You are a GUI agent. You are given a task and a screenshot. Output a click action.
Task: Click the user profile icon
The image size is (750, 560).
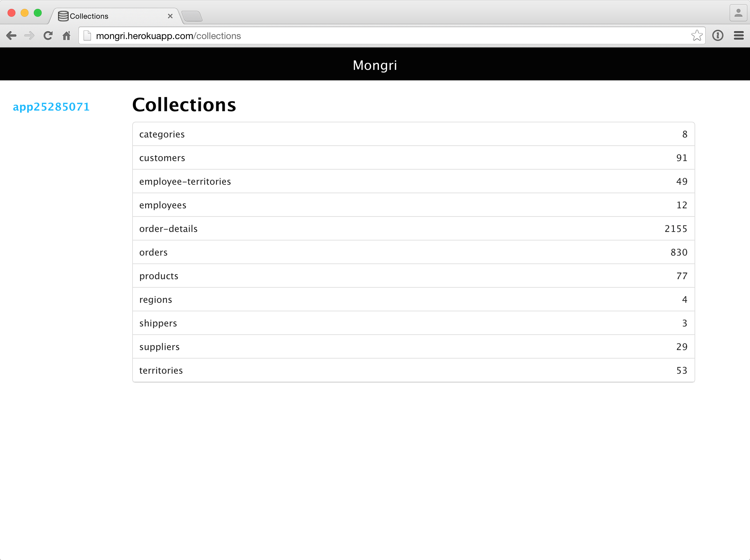pyautogui.click(x=738, y=13)
